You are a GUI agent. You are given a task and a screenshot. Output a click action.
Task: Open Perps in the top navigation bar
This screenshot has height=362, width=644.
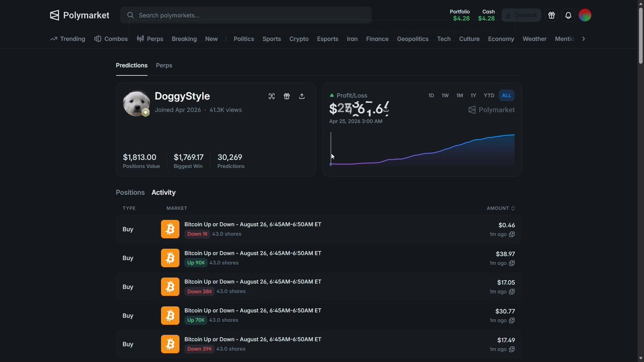click(x=150, y=39)
